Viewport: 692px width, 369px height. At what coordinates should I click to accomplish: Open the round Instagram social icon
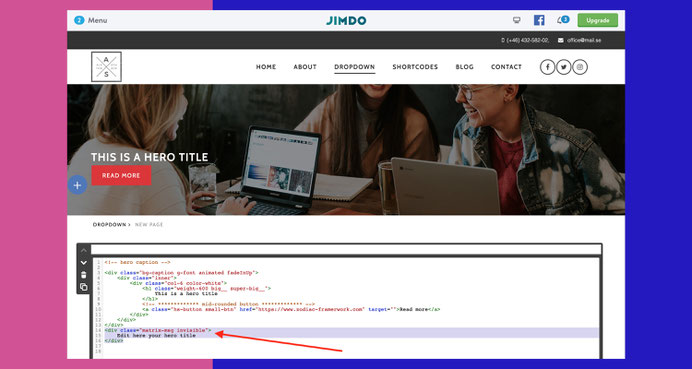pos(580,67)
